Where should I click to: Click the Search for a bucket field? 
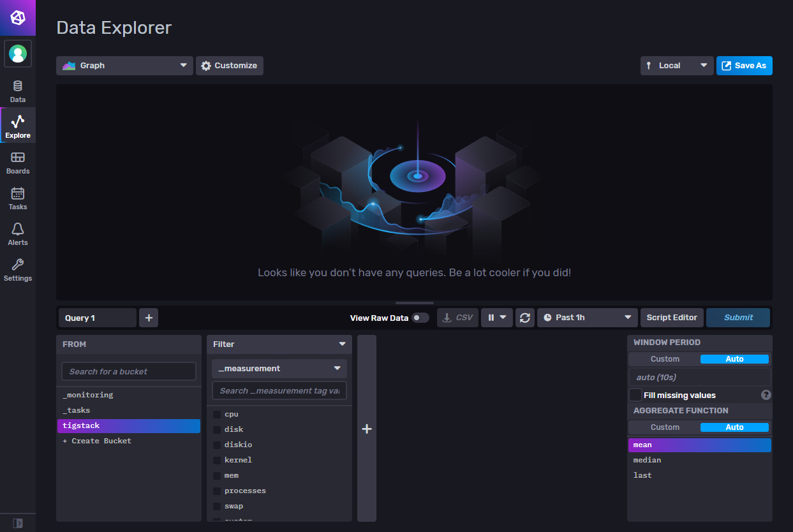(128, 371)
